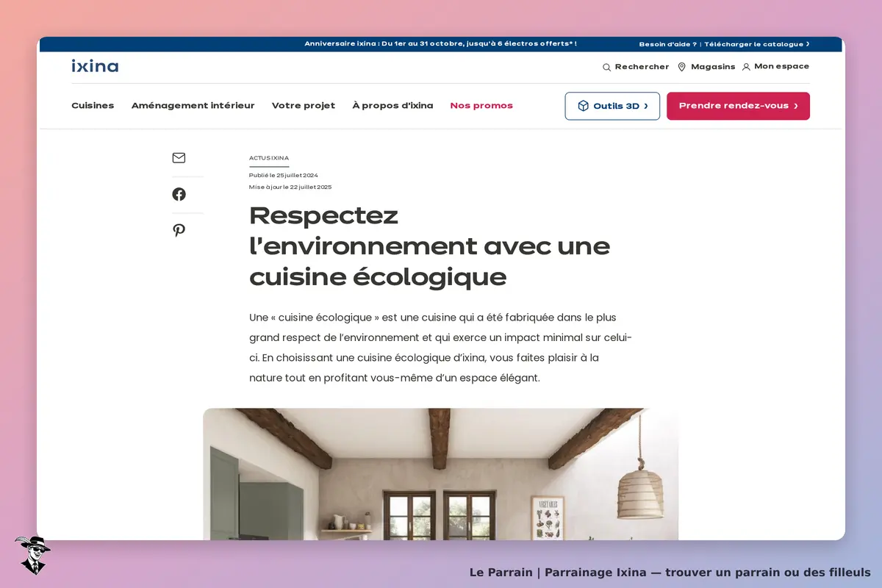The height and width of the screenshot is (588, 882).
Task: Click Télécharger le catalogue link
Action: [x=753, y=44]
